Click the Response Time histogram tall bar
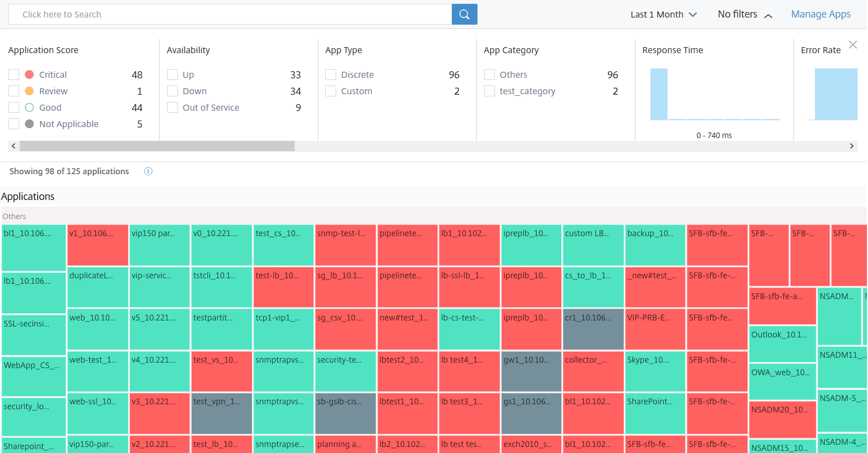The width and height of the screenshot is (868, 453). pyautogui.click(x=659, y=94)
